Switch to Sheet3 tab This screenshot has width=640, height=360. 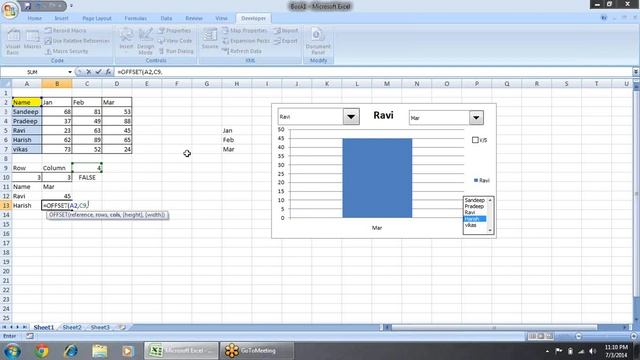[100, 327]
